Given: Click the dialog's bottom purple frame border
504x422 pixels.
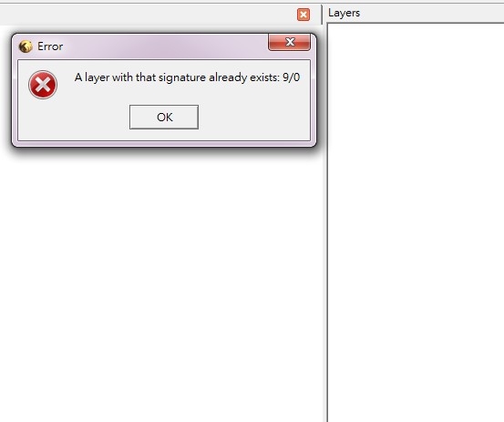Looking at the screenshot, I should (164, 144).
